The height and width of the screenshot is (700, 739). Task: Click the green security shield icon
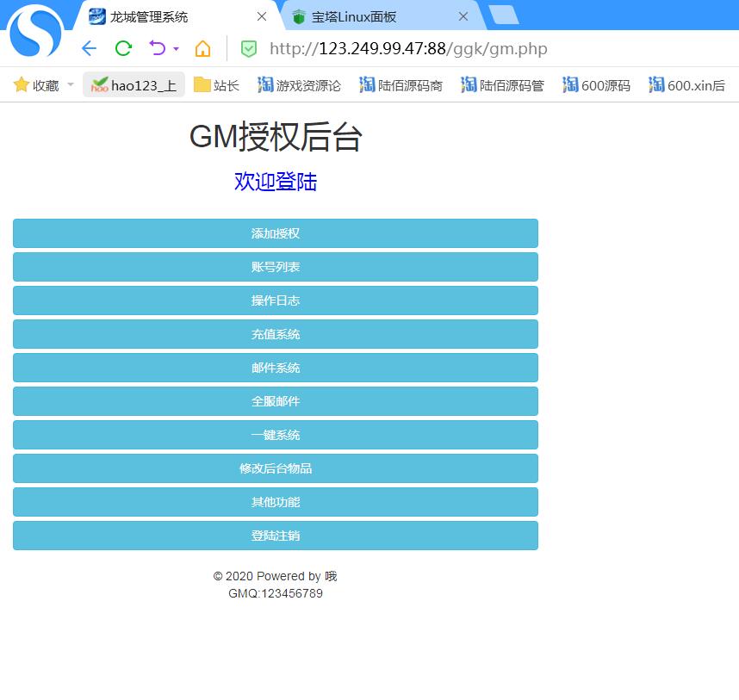tap(248, 49)
